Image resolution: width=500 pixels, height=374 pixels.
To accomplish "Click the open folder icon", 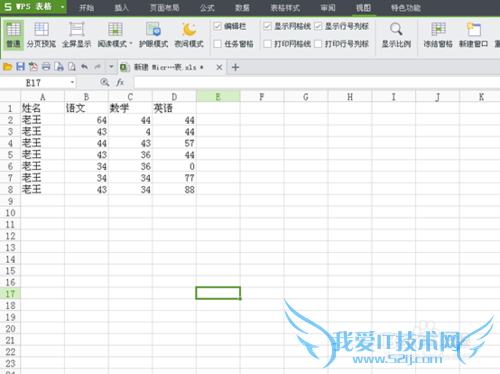I will click(7, 67).
